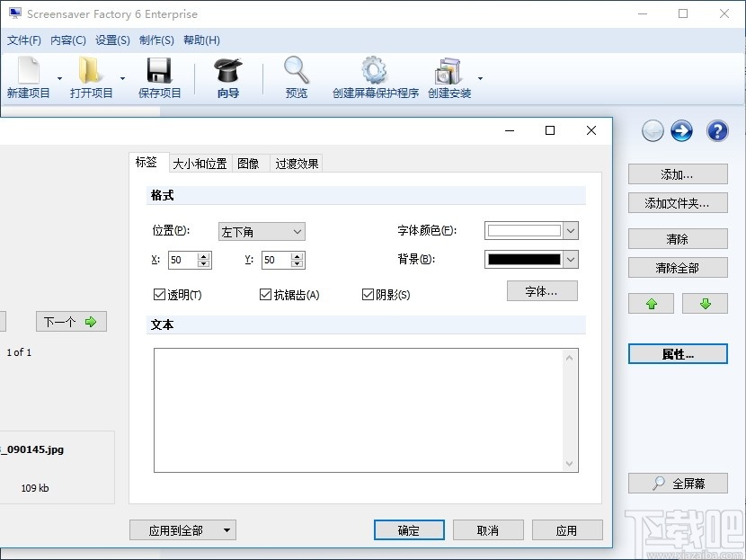Screen dimensions: 746x560
Task: Preview the screensaver
Action: click(x=296, y=76)
